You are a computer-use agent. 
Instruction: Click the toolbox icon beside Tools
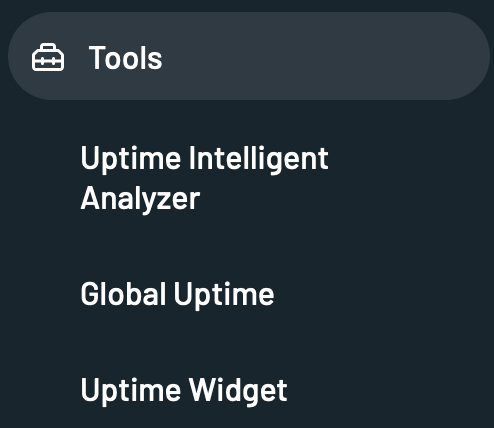[x=48, y=57]
